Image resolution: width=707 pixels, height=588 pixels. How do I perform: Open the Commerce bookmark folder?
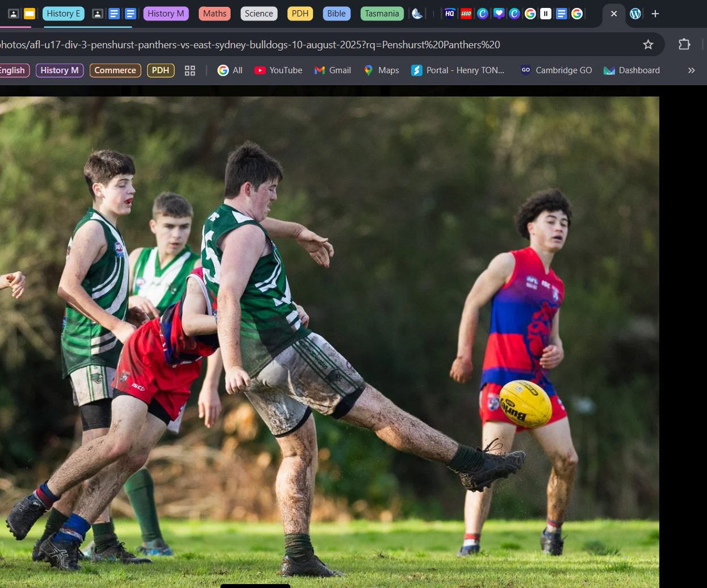pyautogui.click(x=115, y=70)
